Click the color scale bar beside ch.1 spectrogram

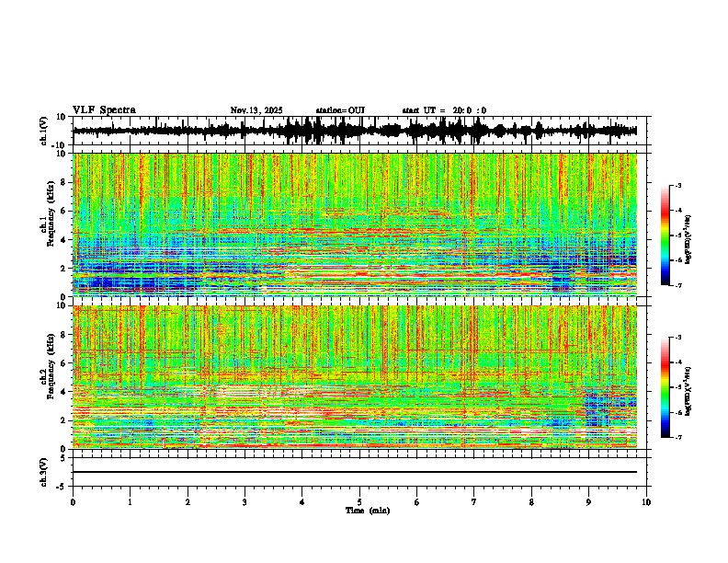click(665, 236)
